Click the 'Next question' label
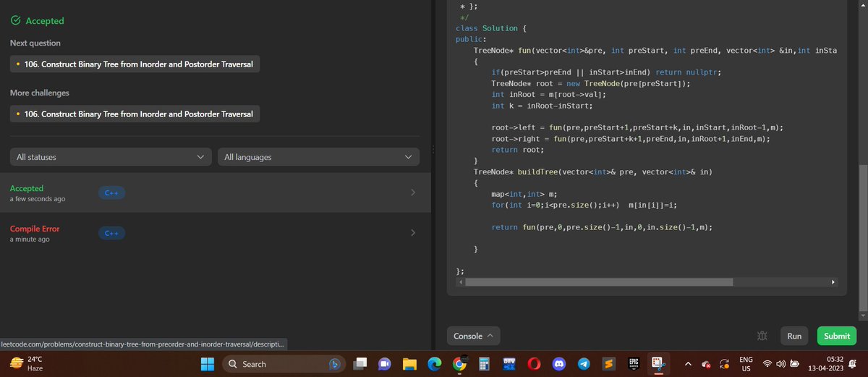 35,43
